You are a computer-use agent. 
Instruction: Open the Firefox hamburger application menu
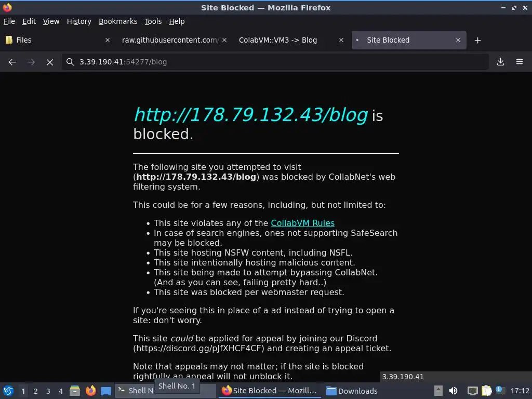point(520,62)
